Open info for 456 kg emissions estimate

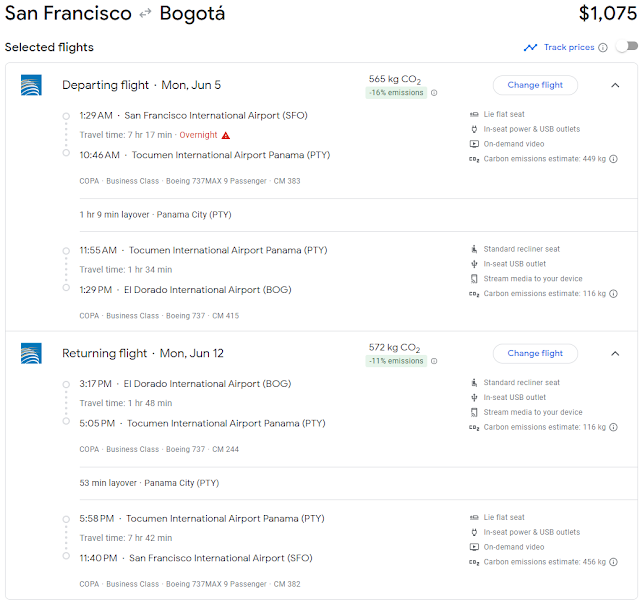[x=613, y=562]
